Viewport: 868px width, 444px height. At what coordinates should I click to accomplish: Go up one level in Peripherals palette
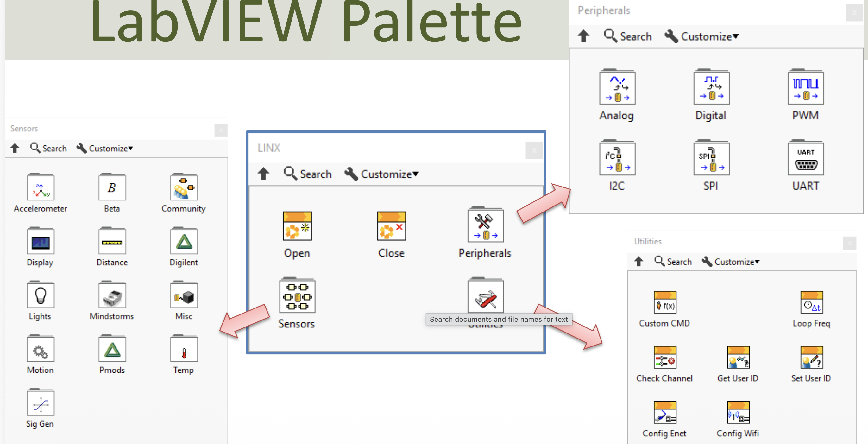tap(584, 36)
